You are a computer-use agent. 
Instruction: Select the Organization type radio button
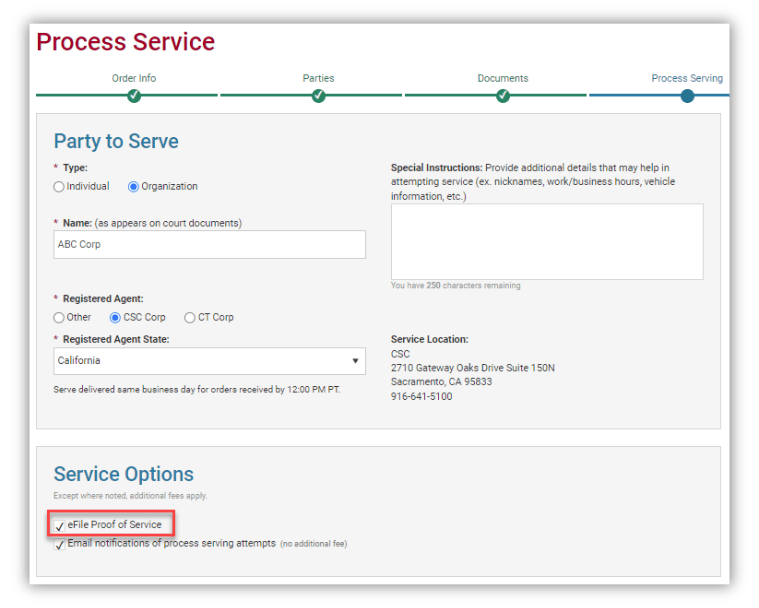tap(133, 187)
